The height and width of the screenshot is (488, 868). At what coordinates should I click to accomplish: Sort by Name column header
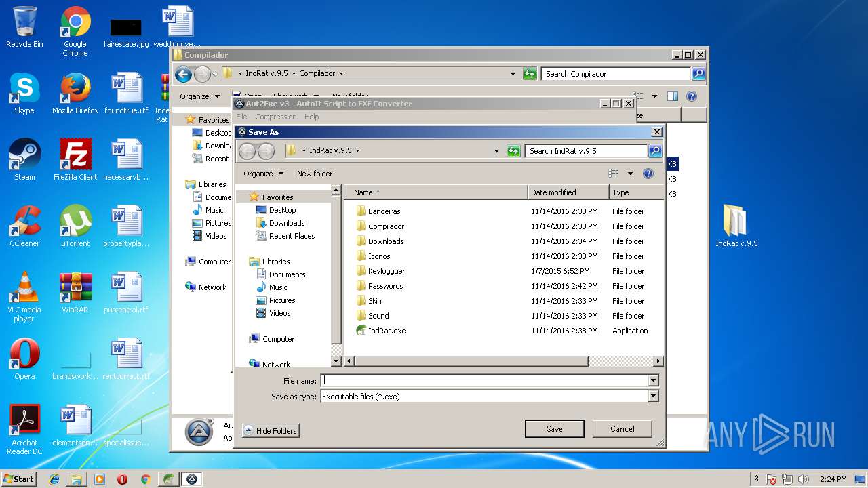[436, 192]
